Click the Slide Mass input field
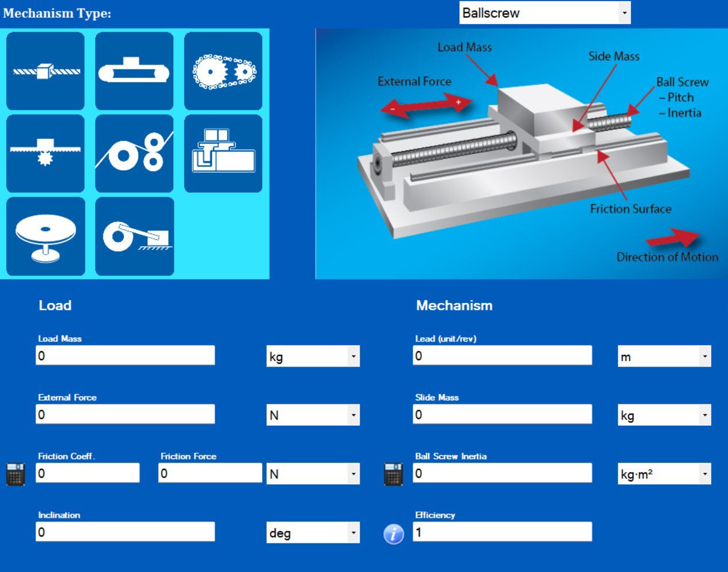This screenshot has height=572, width=728. (x=502, y=414)
